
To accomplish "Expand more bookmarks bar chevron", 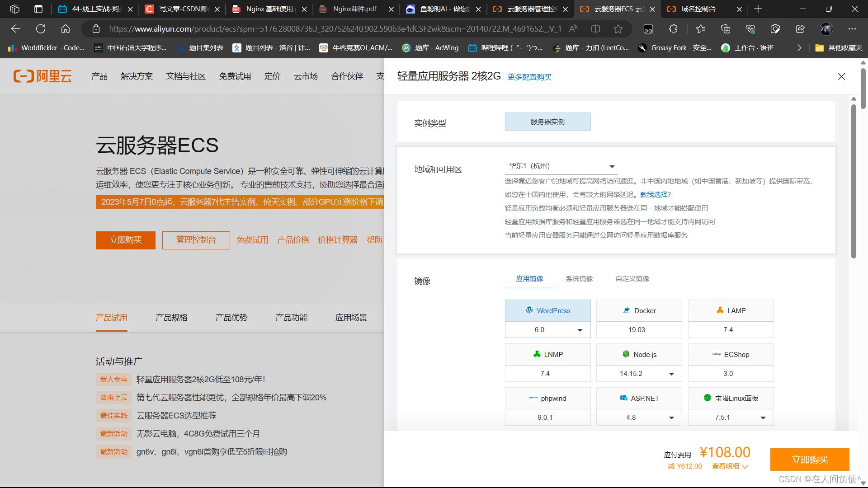I will pyautogui.click(x=799, y=48).
